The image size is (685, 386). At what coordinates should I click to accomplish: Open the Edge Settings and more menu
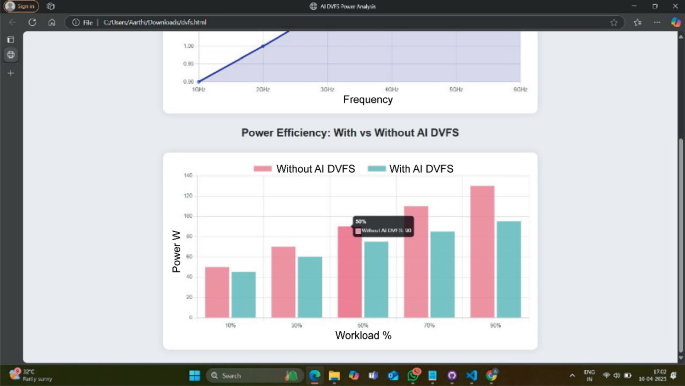(657, 22)
